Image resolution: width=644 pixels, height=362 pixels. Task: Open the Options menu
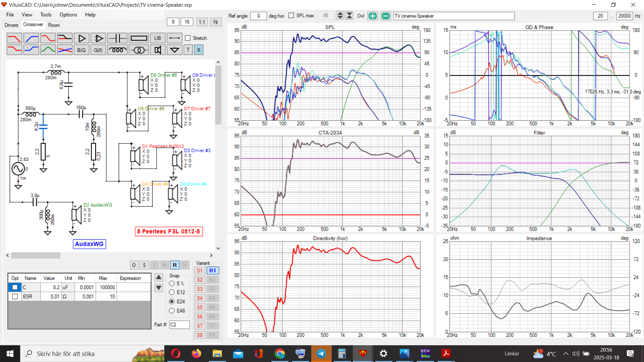(68, 15)
